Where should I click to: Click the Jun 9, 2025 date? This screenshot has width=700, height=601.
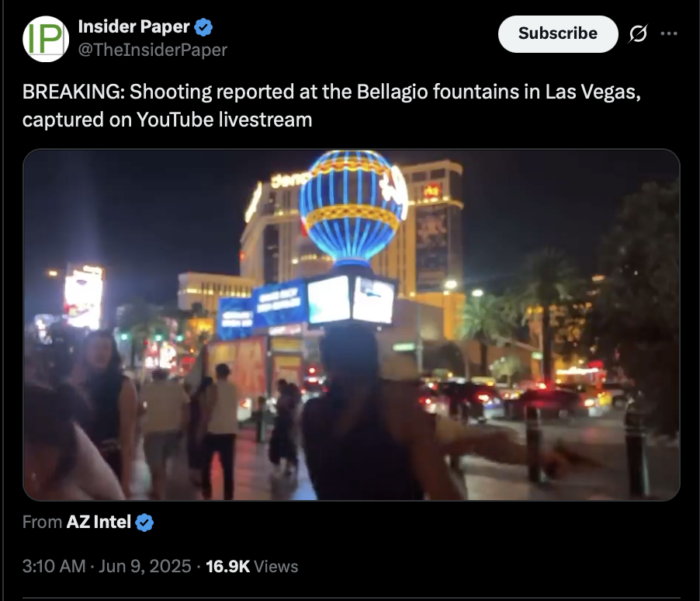pyautogui.click(x=144, y=566)
